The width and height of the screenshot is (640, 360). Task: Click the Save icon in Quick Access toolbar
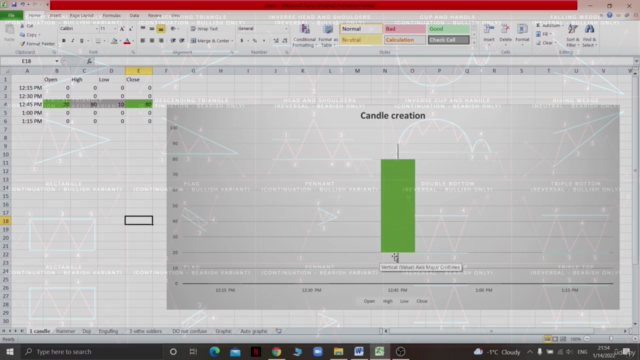click(14, 5)
